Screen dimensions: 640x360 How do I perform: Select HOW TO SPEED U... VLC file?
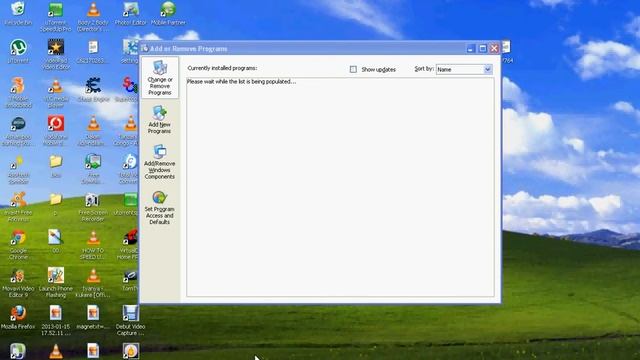93,244
